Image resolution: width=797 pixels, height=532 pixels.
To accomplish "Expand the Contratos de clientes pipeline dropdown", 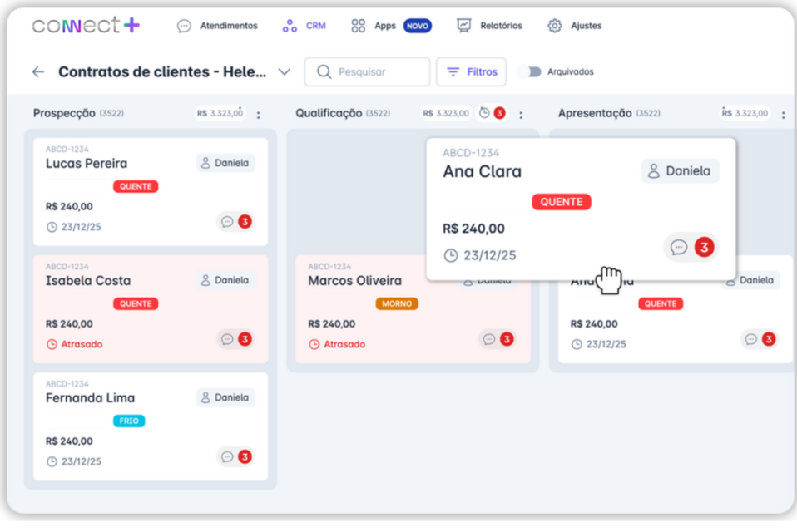I will coord(284,72).
